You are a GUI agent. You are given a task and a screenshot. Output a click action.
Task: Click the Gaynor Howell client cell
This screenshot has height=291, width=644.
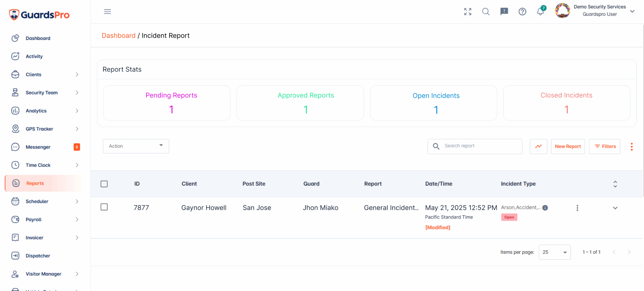[x=204, y=207]
